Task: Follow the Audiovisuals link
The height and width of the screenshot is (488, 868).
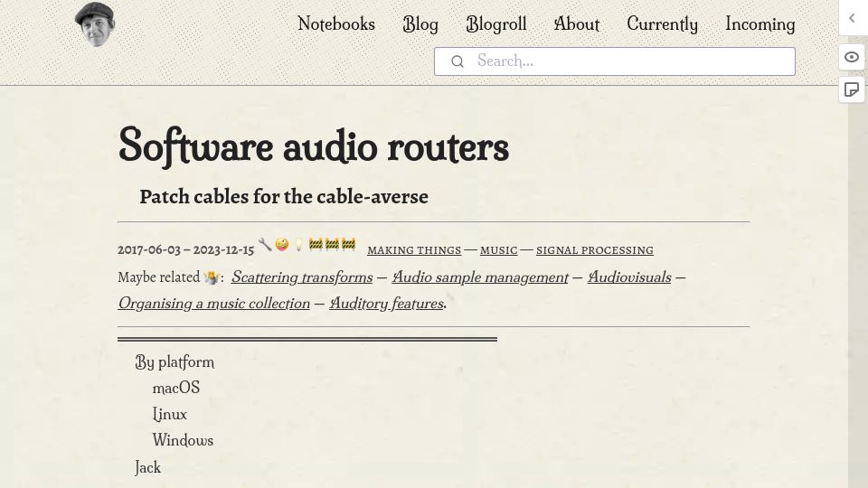Action: click(629, 277)
